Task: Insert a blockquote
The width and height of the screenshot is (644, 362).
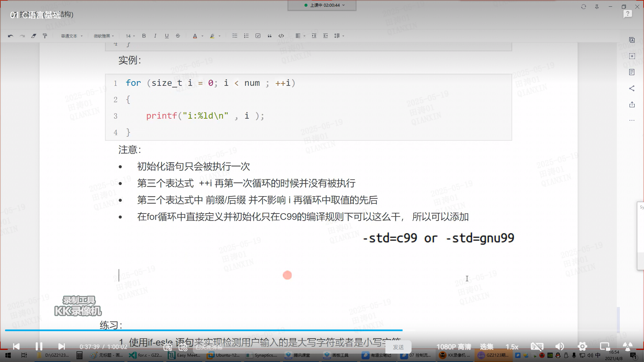Action: click(269, 36)
